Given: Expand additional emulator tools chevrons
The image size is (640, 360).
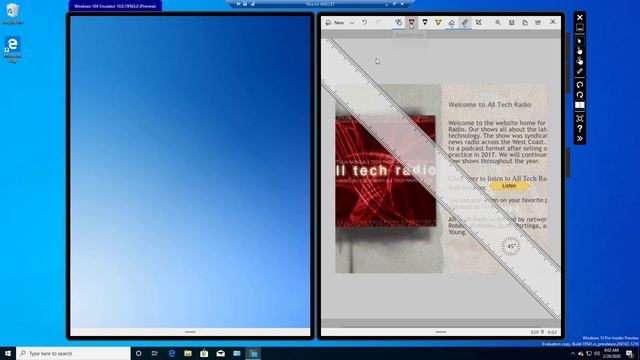Looking at the screenshot, I should point(580,139).
